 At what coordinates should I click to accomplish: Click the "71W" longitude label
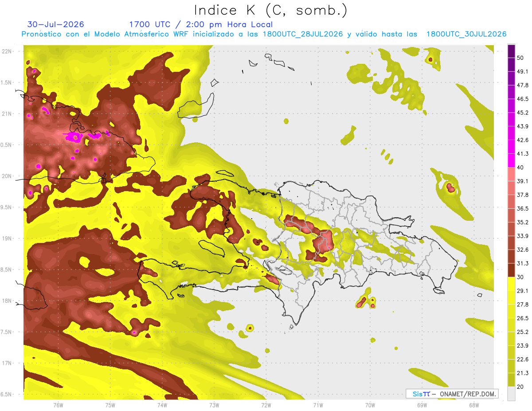tap(318, 405)
